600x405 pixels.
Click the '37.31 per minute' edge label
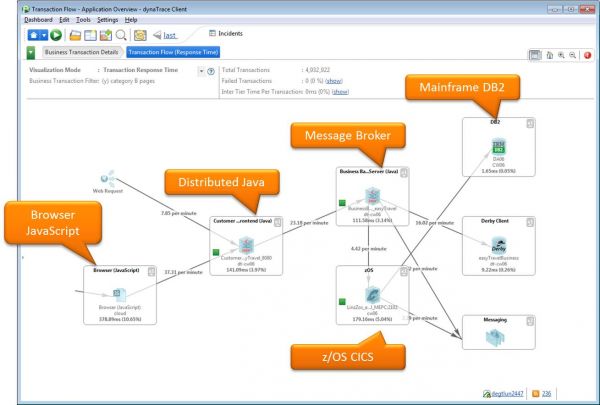(x=183, y=272)
